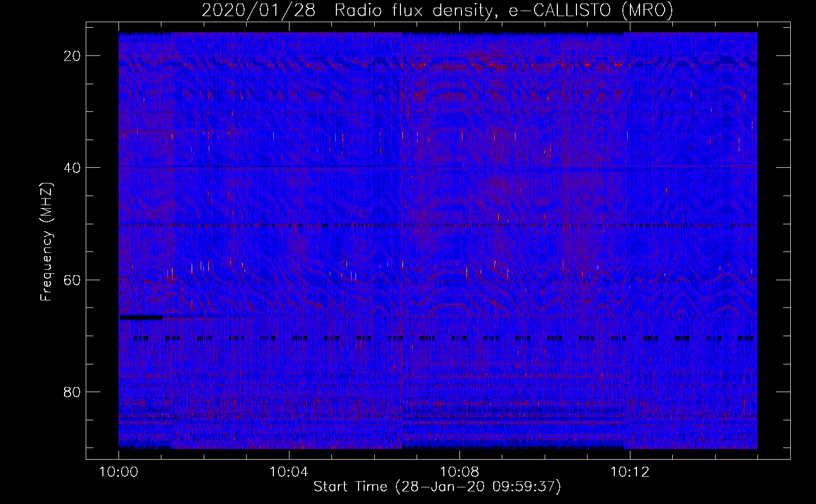Click the 60 MHz frequency tick label
The width and height of the screenshot is (816, 504).
click(x=72, y=280)
